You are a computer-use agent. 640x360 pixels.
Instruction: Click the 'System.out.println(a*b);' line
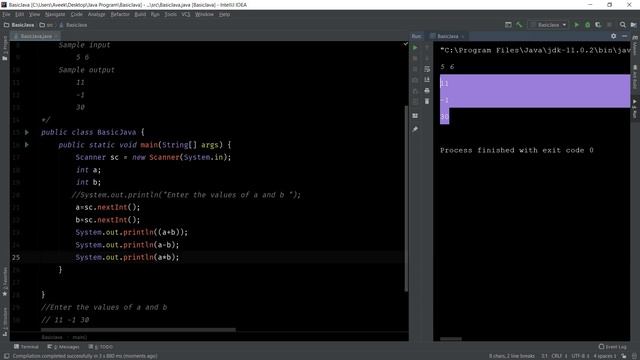(127, 257)
